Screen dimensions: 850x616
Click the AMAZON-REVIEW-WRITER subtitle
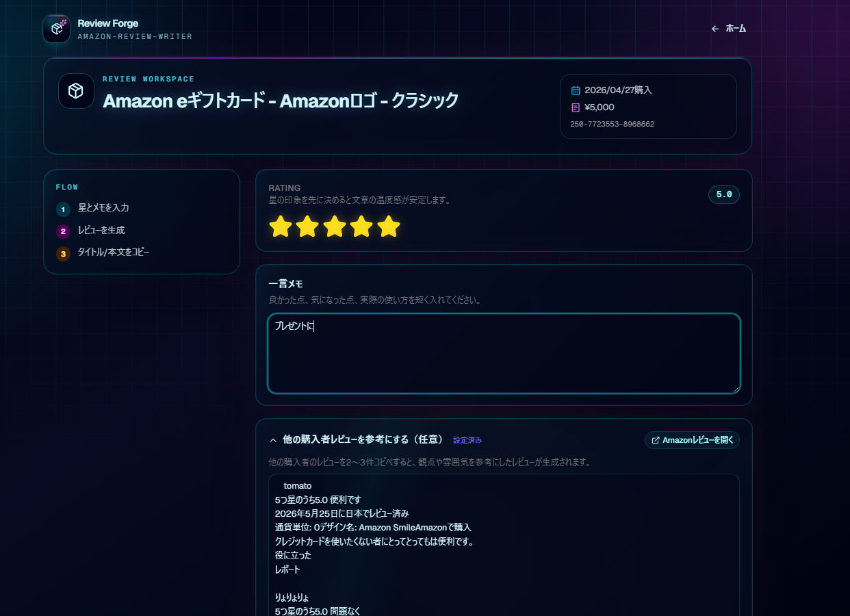pyautogui.click(x=135, y=36)
